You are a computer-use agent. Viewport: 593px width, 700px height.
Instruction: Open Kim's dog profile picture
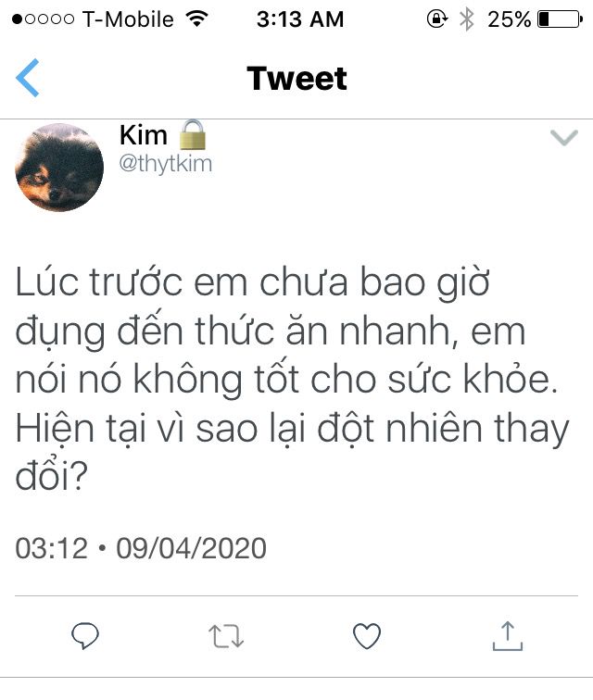point(59,168)
